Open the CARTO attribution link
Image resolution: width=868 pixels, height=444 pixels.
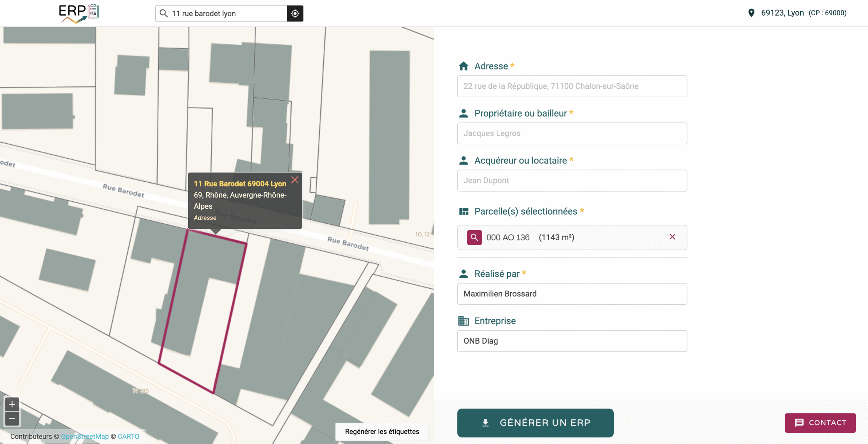pos(129,437)
